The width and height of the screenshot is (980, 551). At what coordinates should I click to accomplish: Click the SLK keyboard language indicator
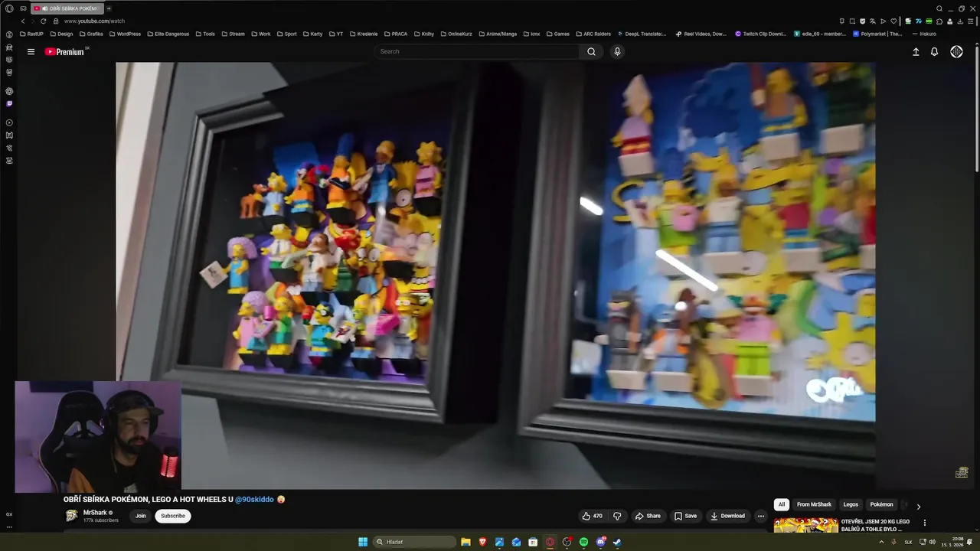(908, 542)
